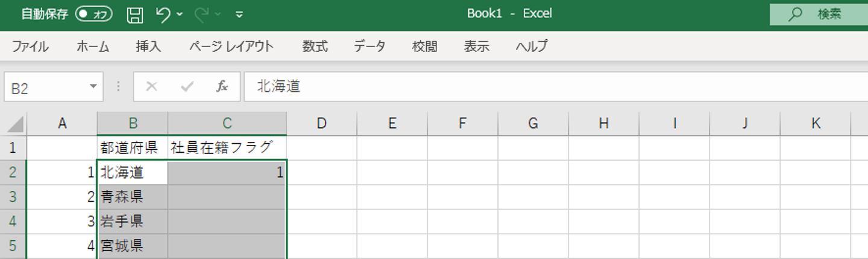868x259 pixels.
Task: Open the データ ribbon tab
Action: (x=370, y=46)
